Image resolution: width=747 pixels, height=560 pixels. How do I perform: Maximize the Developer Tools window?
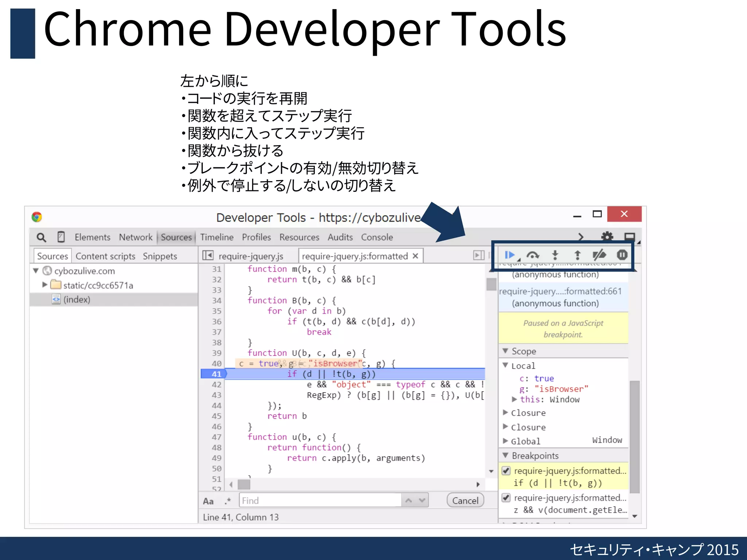pyautogui.click(x=597, y=214)
